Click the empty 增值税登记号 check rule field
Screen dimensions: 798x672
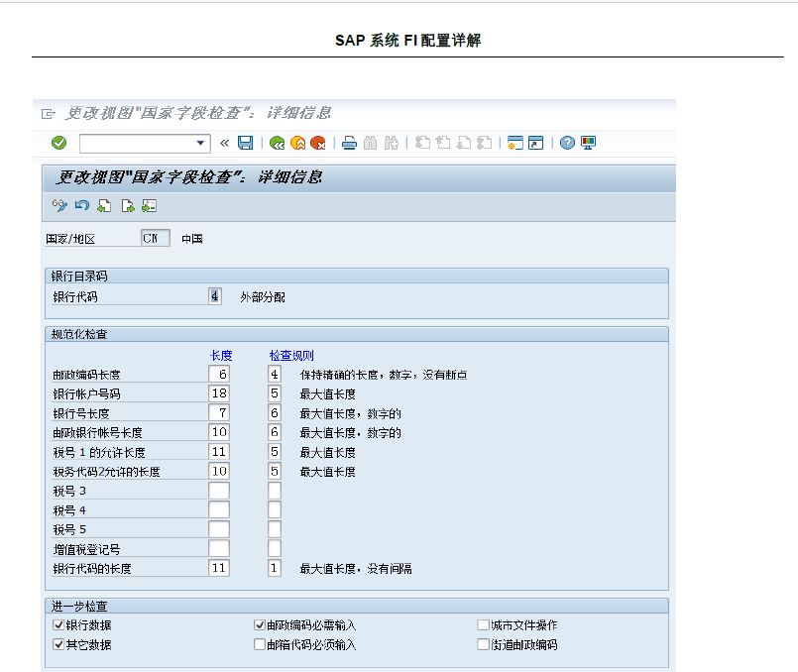[275, 548]
